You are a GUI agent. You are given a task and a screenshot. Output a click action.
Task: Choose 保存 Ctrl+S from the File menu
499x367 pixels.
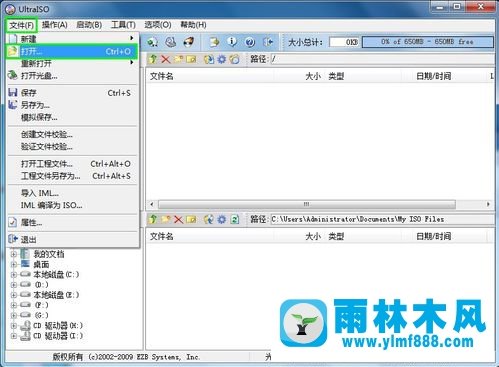coord(72,93)
